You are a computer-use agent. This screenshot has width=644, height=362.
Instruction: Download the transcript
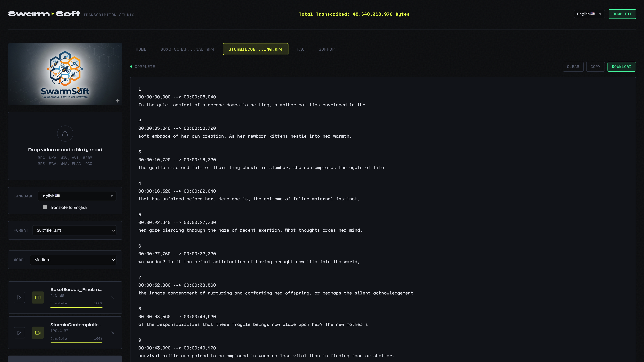pos(622,67)
